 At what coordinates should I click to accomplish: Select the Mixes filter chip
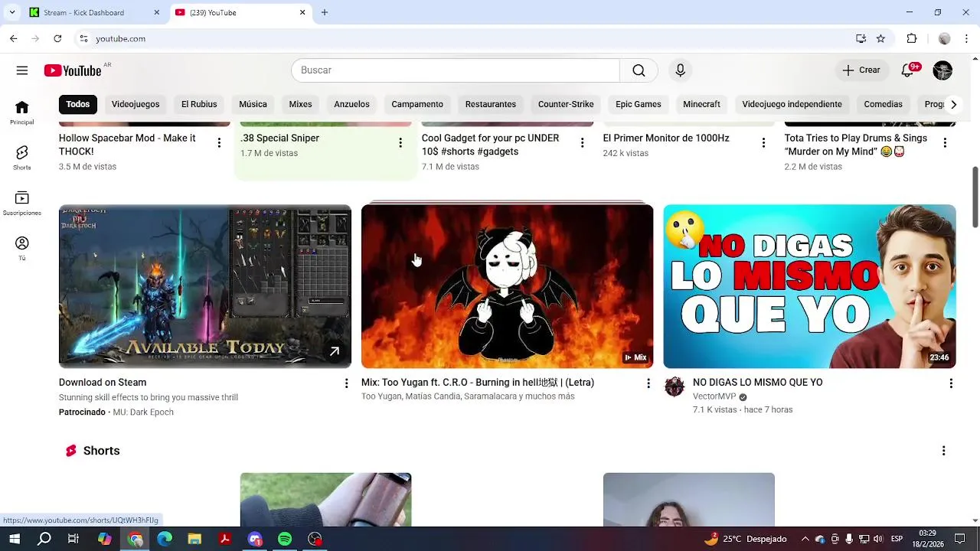tap(300, 104)
